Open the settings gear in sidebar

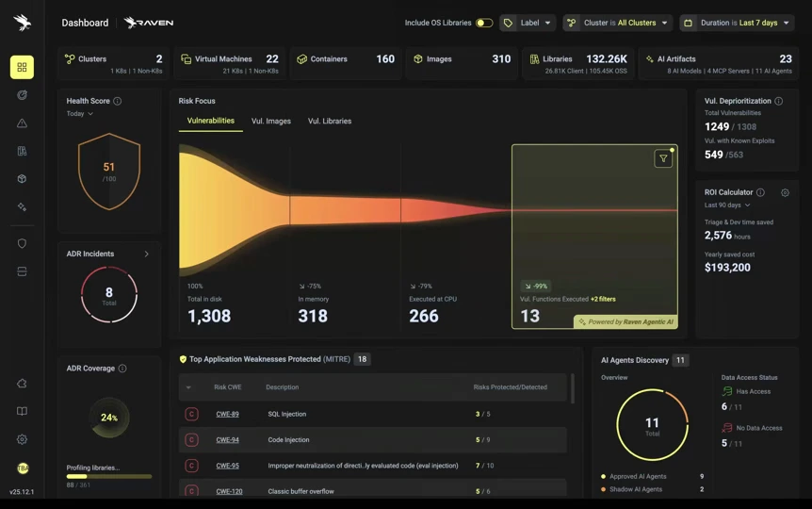[x=22, y=439]
